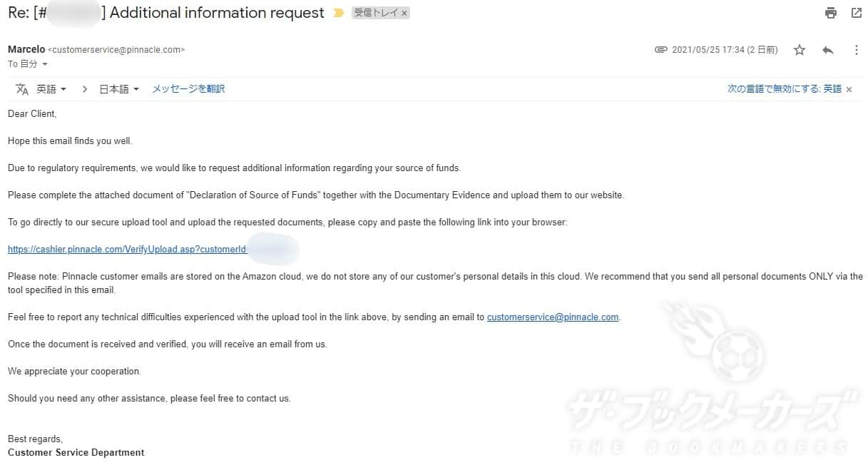Open source language dropdown 英語
Image resolution: width=868 pixels, height=465 pixels.
tap(51, 89)
